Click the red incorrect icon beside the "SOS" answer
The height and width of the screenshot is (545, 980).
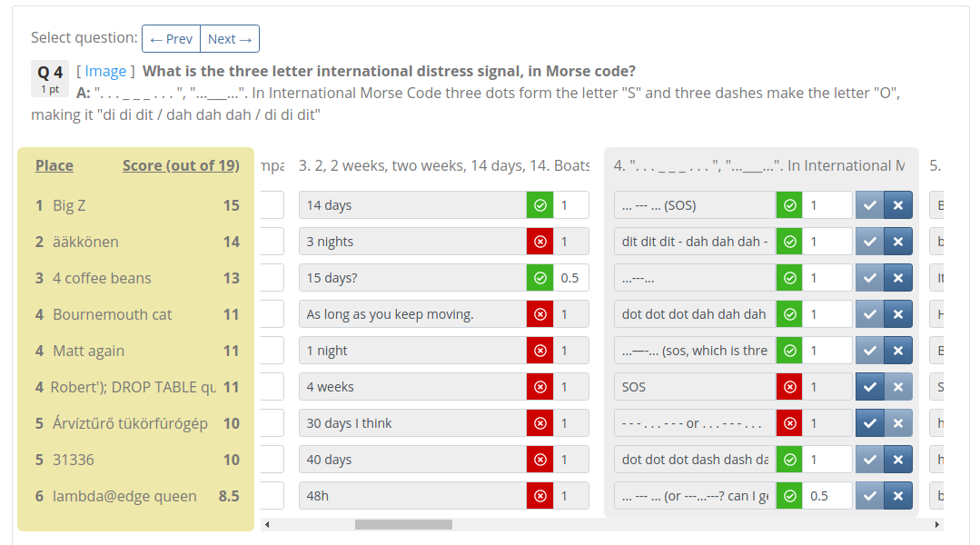coord(788,386)
